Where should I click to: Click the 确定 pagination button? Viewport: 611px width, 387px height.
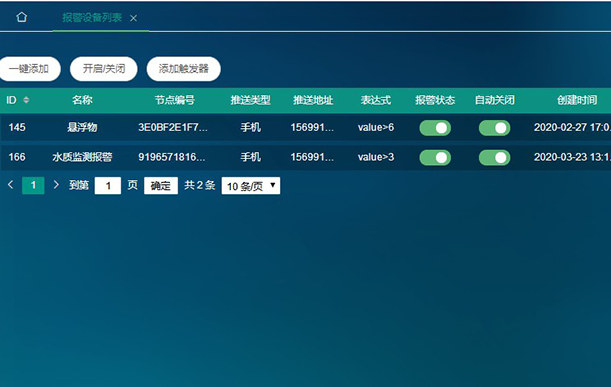coord(161,186)
